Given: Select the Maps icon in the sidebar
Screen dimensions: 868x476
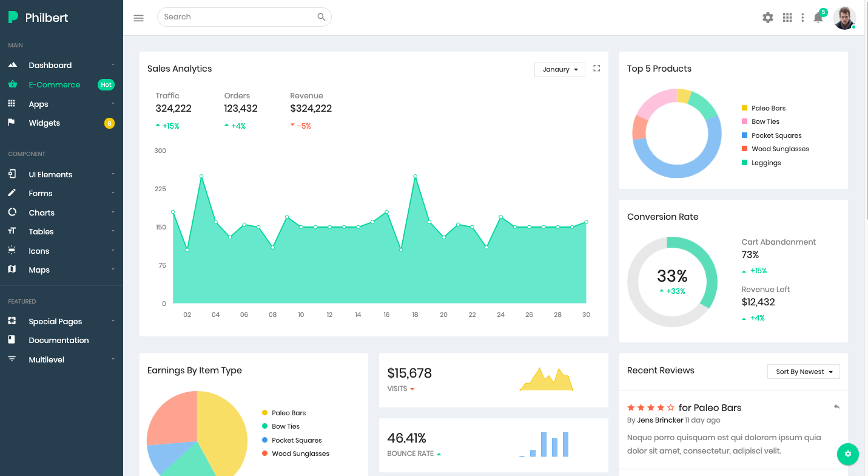Looking at the screenshot, I should coord(12,270).
